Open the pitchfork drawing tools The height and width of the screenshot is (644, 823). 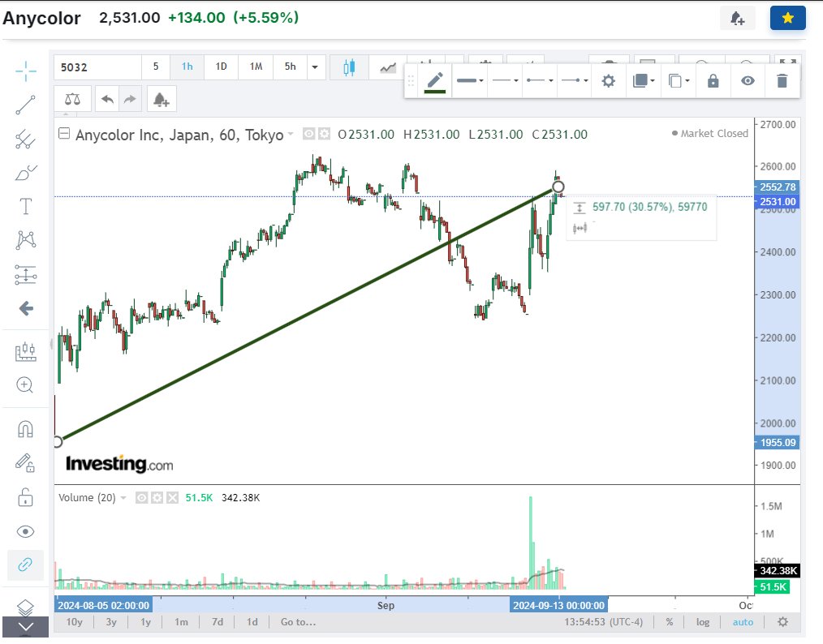tap(25, 139)
